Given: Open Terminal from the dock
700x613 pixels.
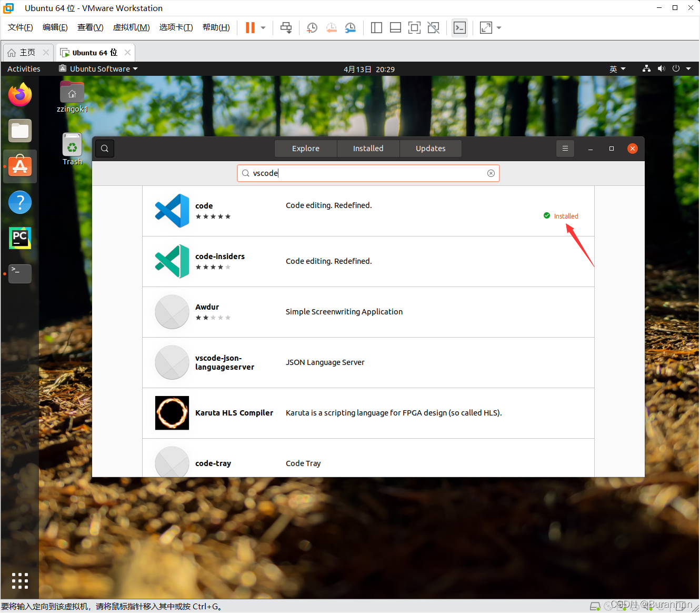Looking at the screenshot, I should click(20, 274).
